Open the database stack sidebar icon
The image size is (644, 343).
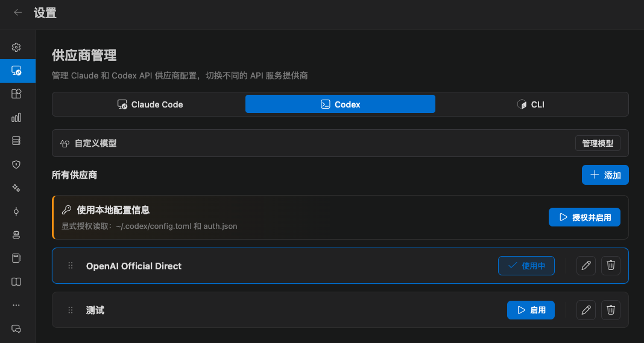tap(16, 141)
